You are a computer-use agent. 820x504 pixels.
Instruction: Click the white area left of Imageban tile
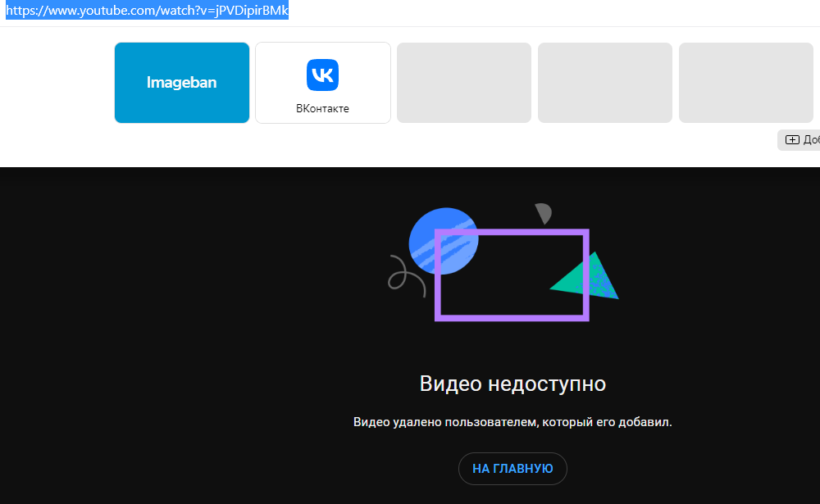coord(56,83)
